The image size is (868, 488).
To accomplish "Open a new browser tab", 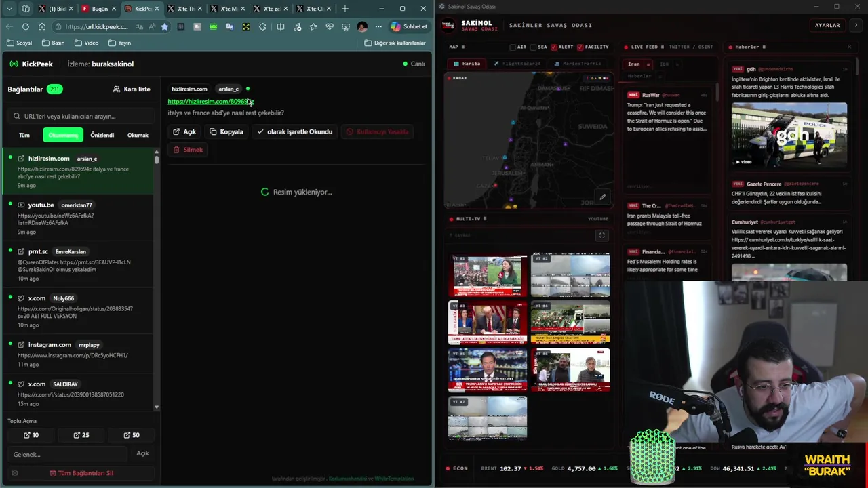I will click(x=345, y=9).
